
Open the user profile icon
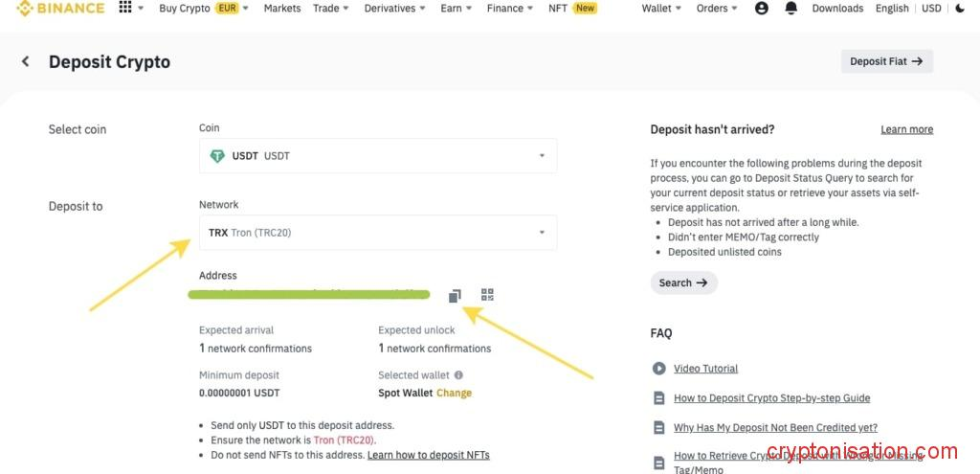(x=762, y=9)
